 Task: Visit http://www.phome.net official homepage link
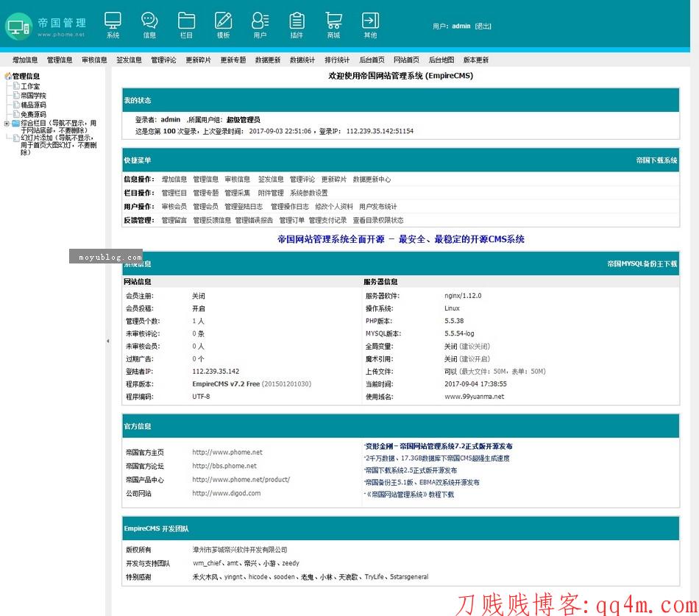click(227, 453)
